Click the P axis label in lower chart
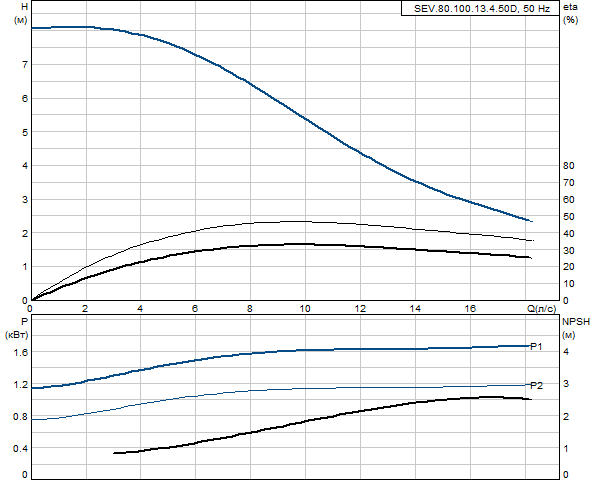Viewport: 592px width, 480px height. 25,322
